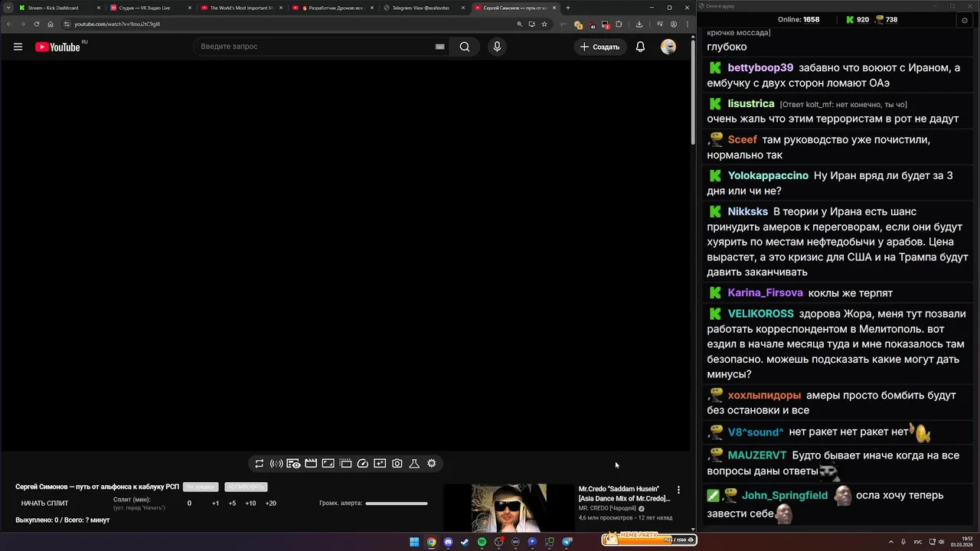This screenshot has width=980, height=551.
Task: Open MR. CREDO [Чародей] channel link
Action: 607,509
